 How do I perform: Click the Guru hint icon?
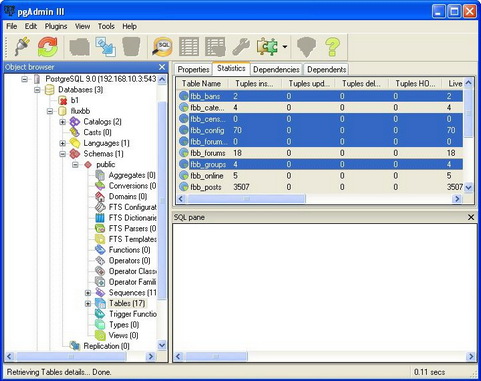306,46
